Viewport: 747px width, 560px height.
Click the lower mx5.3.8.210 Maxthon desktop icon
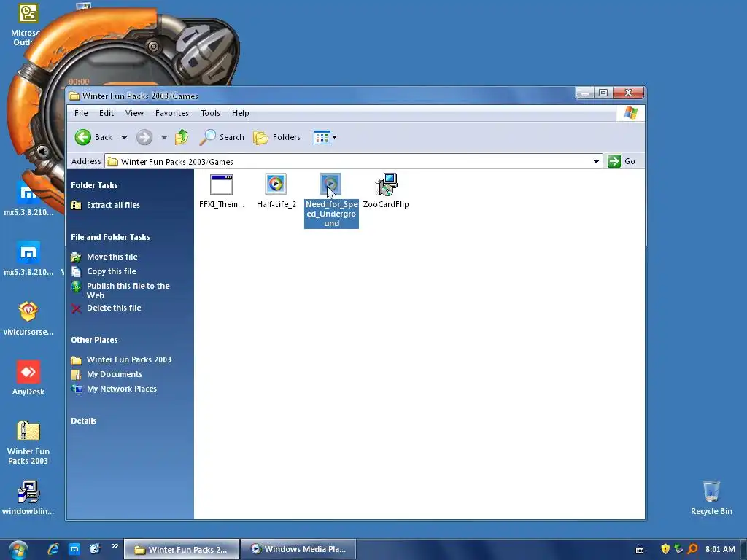(28, 259)
